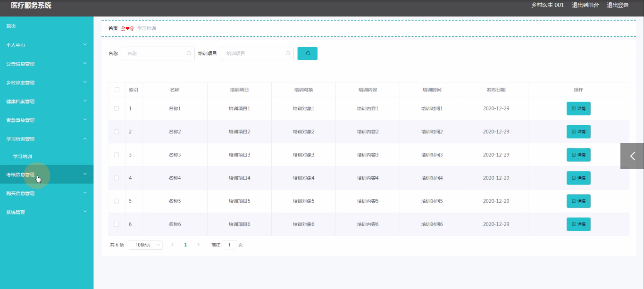Expand the 个人中心 sidebar menu

pos(46,45)
